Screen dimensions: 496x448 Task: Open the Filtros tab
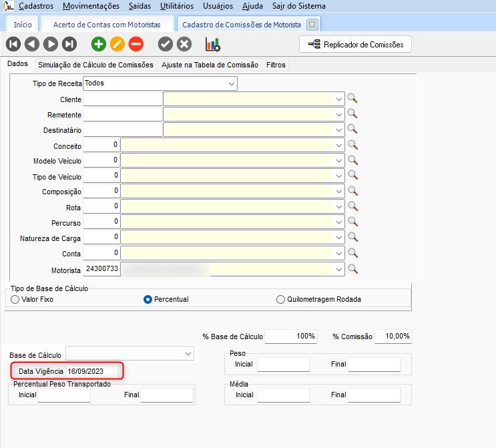pos(276,65)
